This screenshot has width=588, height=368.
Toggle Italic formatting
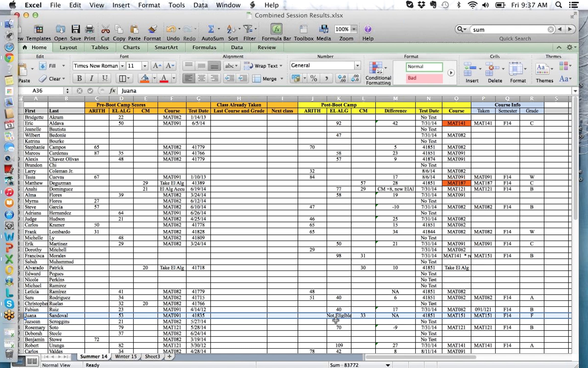coord(92,79)
